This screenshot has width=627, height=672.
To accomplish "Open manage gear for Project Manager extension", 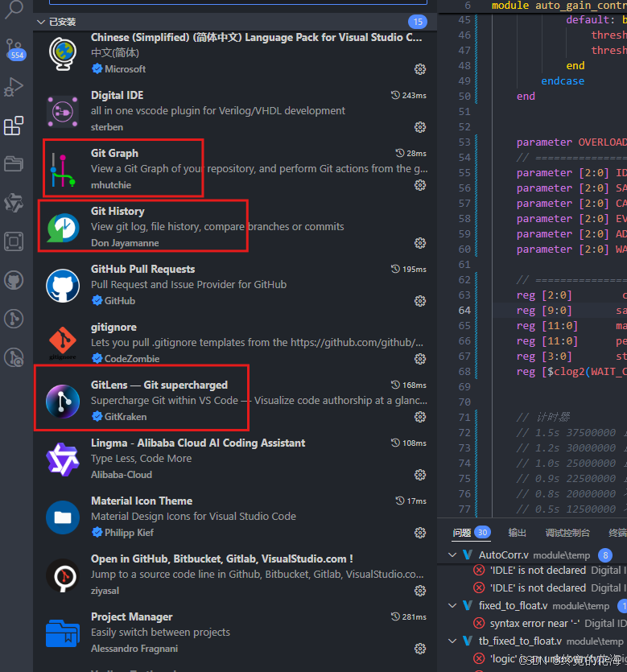I will pyautogui.click(x=420, y=649).
